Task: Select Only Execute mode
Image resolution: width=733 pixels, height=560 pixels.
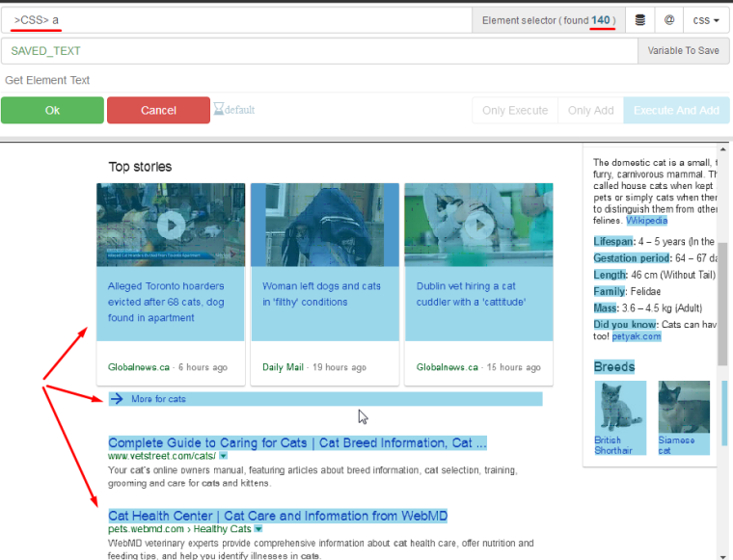Action: 514,111
